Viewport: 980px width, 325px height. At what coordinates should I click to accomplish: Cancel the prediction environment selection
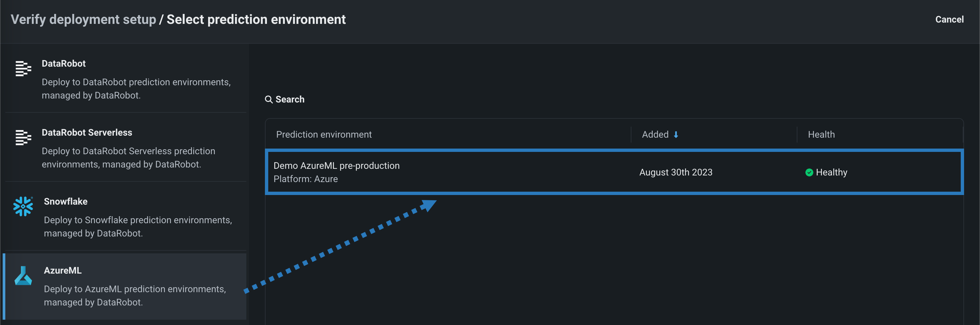(x=949, y=19)
